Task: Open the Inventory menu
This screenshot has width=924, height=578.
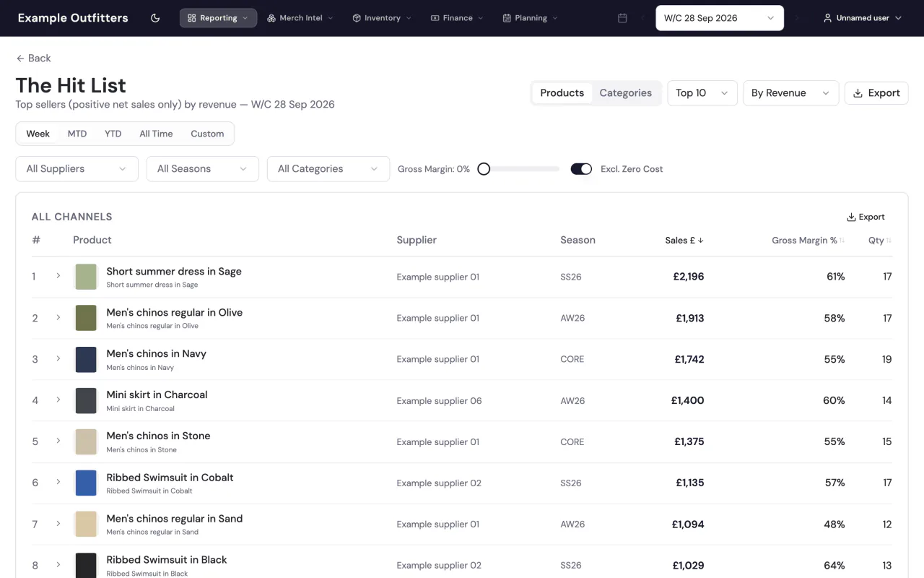Action: (382, 18)
